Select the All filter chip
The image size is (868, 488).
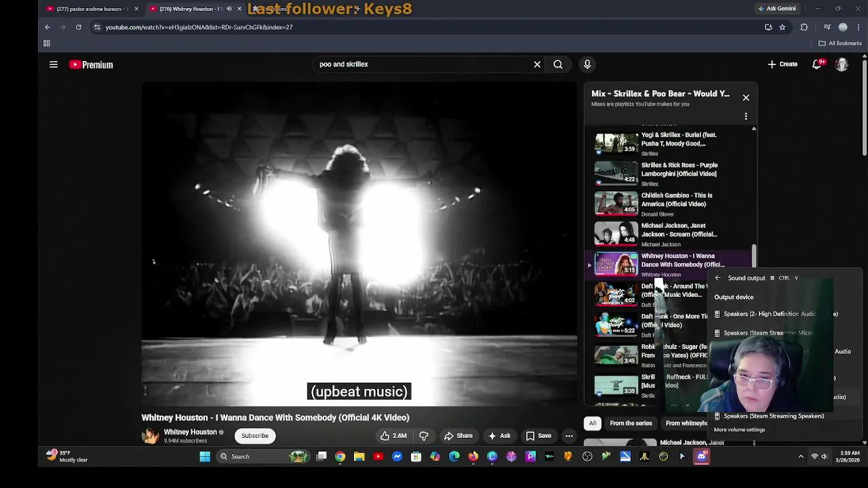click(x=593, y=424)
